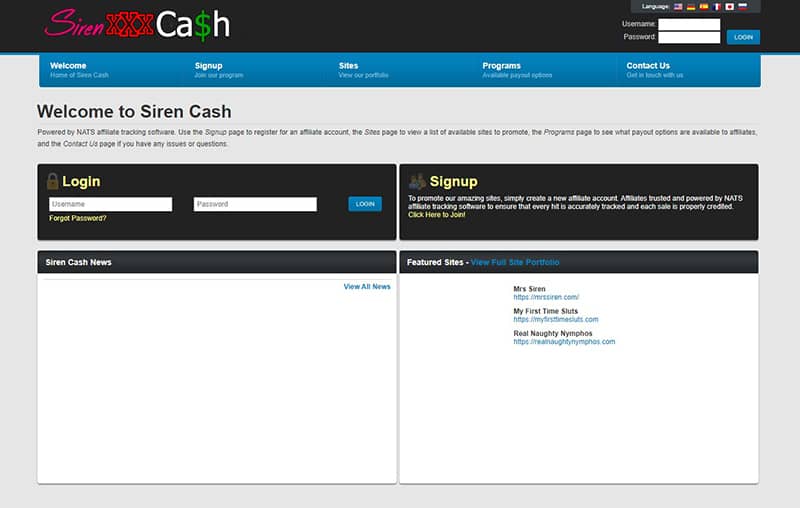Pick the French flag language option
The width and height of the screenshot is (800, 508).
(x=717, y=7)
